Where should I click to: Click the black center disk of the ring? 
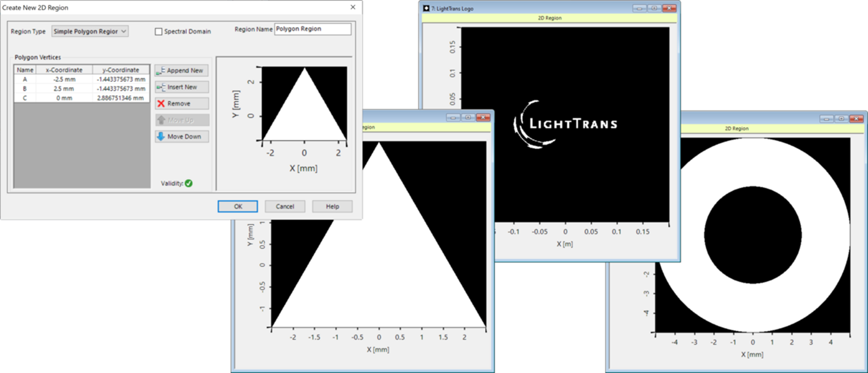coord(753,235)
